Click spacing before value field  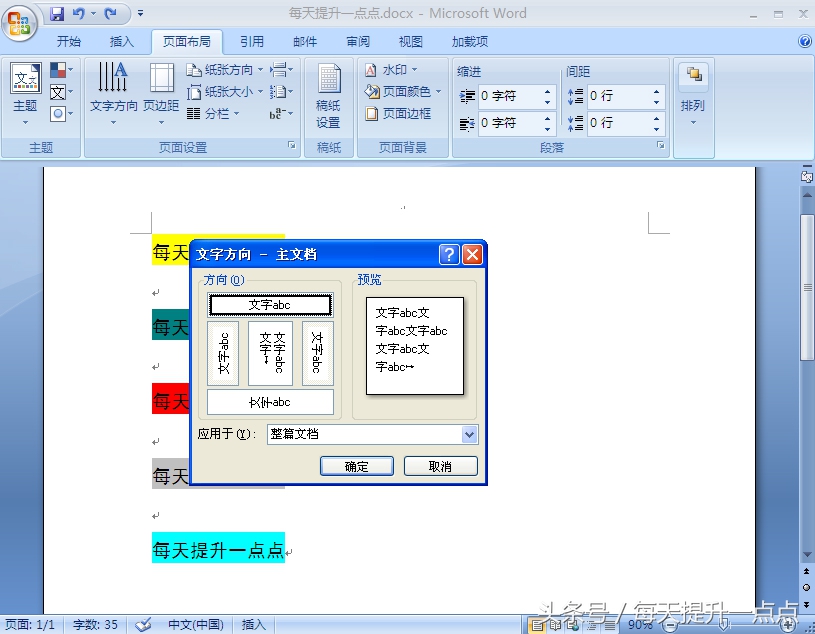pos(619,96)
